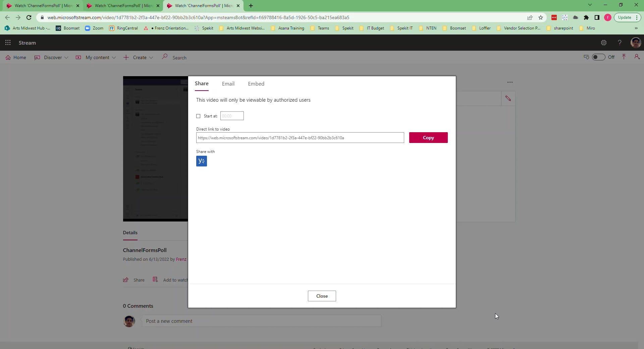Open Stream settings gear
Viewport: 644px width, 349px height.
tap(604, 43)
